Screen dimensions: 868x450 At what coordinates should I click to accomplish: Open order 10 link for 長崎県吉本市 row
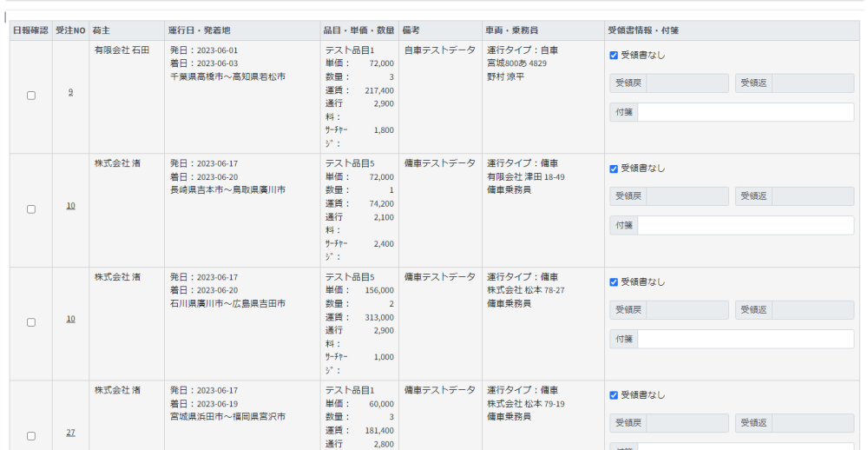(x=70, y=206)
